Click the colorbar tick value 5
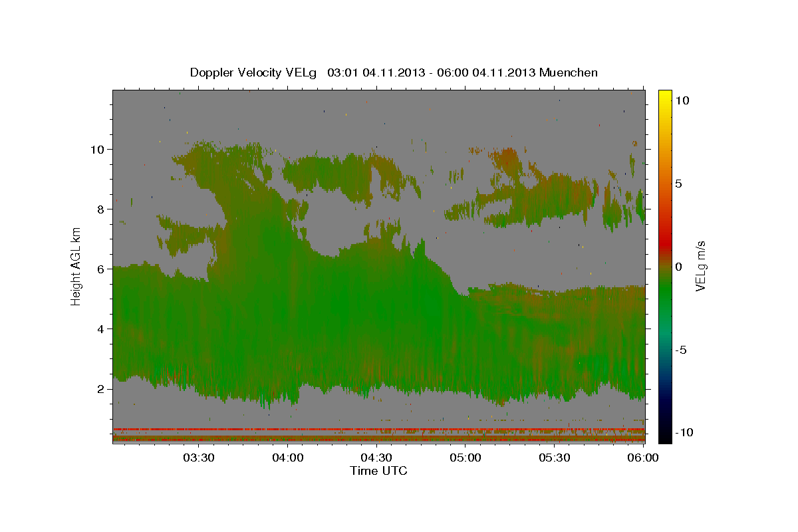The image size is (798, 532). point(679,184)
